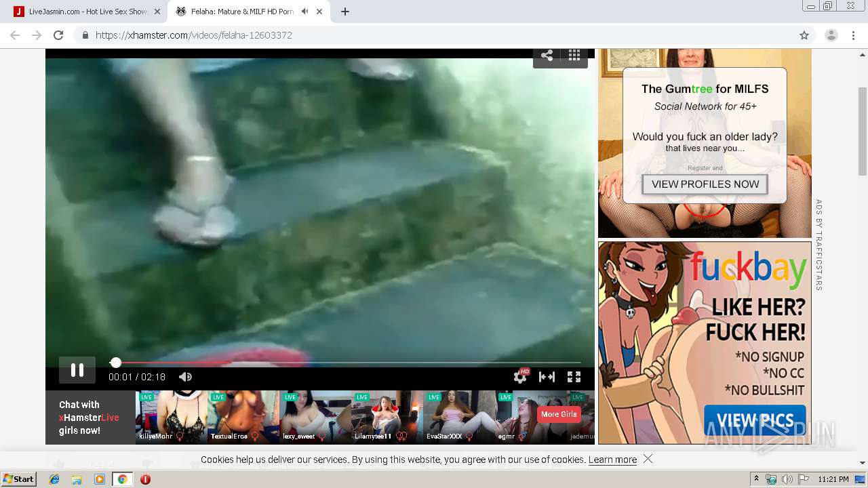Click the Chat with xHamsterLive banner text
This screenshot has height=488, width=868.
pos(89,418)
